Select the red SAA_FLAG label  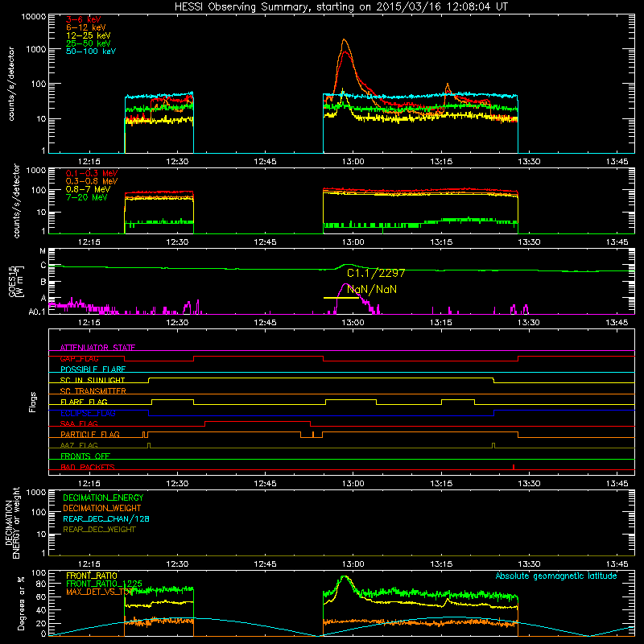79,423
